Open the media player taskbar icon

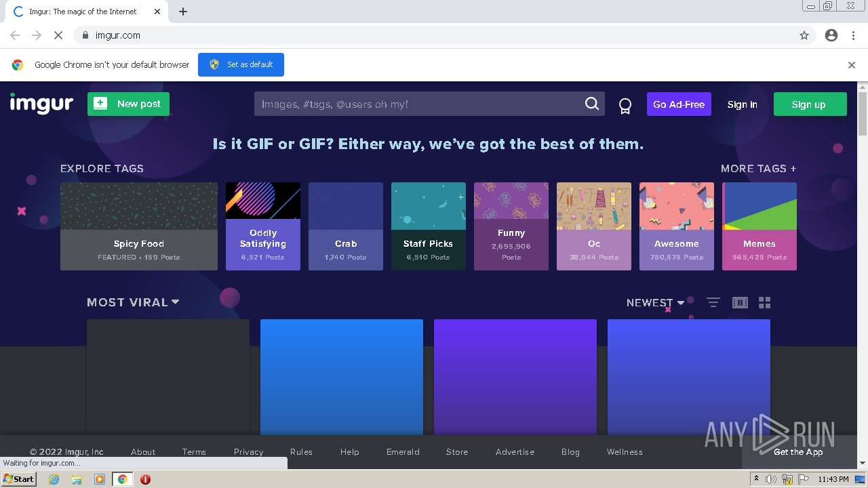click(x=100, y=479)
